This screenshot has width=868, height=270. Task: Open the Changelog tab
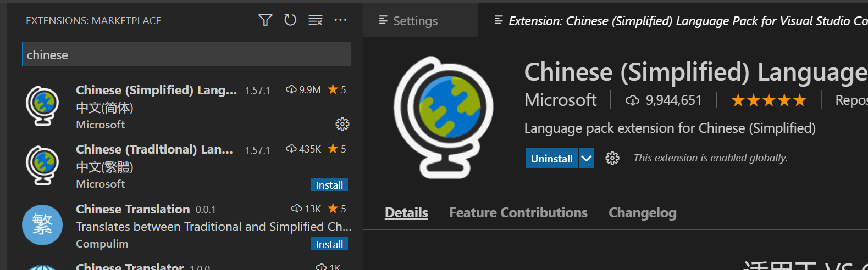pos(642,213)
